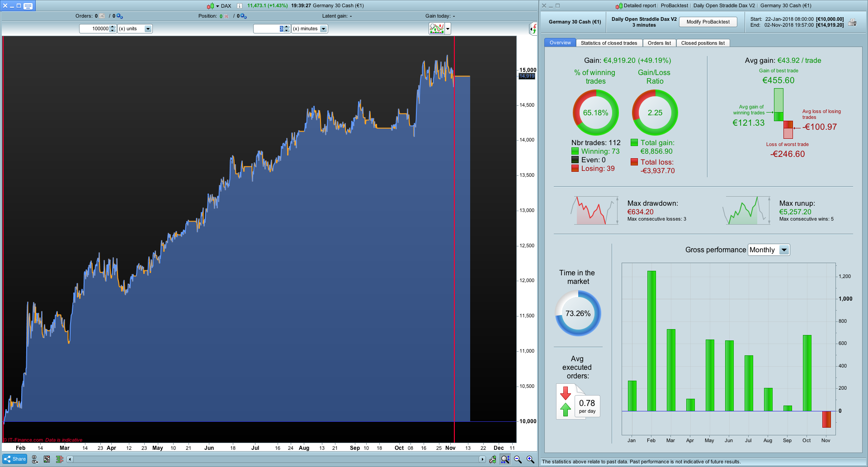Open the orders settings gear icon
This screenshot has width=868, height=467.
pyautogui.click(x=120, y=16)
